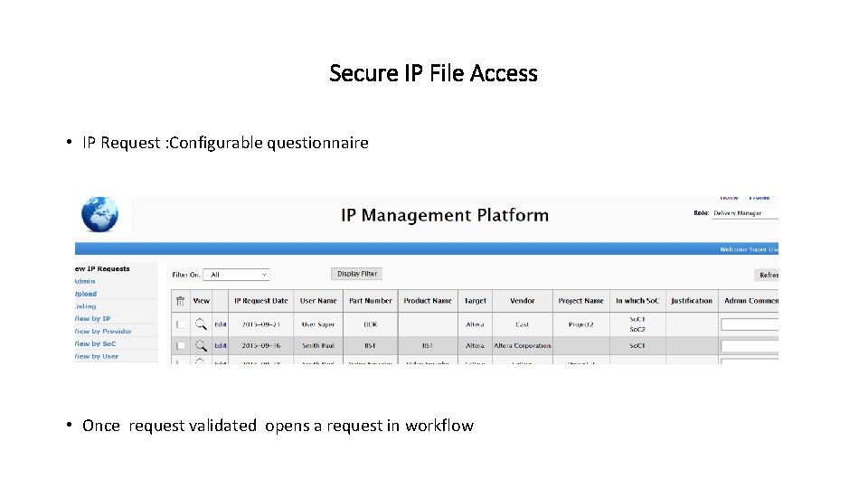Click Edit in the 2015-09-16 row

tap(221, 346)
